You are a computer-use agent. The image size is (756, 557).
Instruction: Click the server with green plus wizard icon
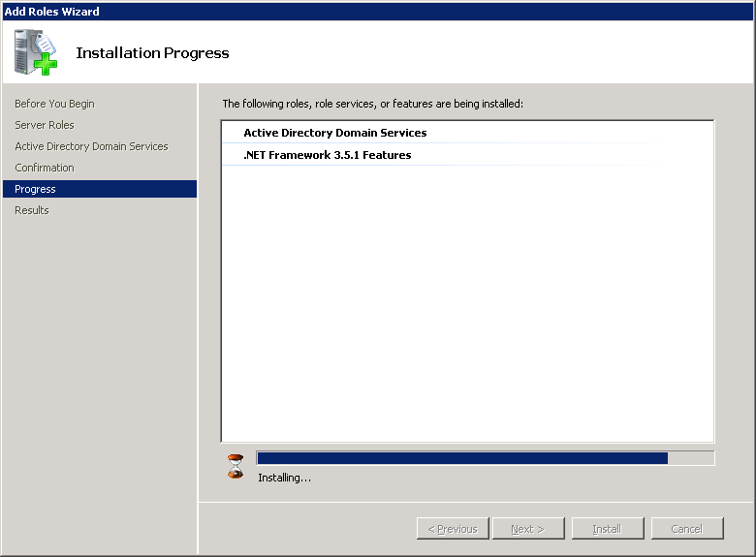(36, 52)
